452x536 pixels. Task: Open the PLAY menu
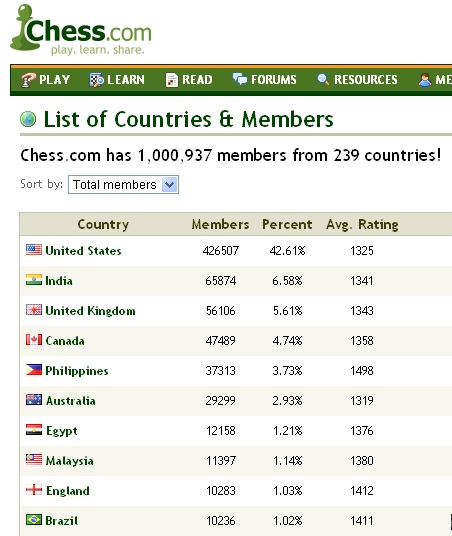tap(45, 80)
